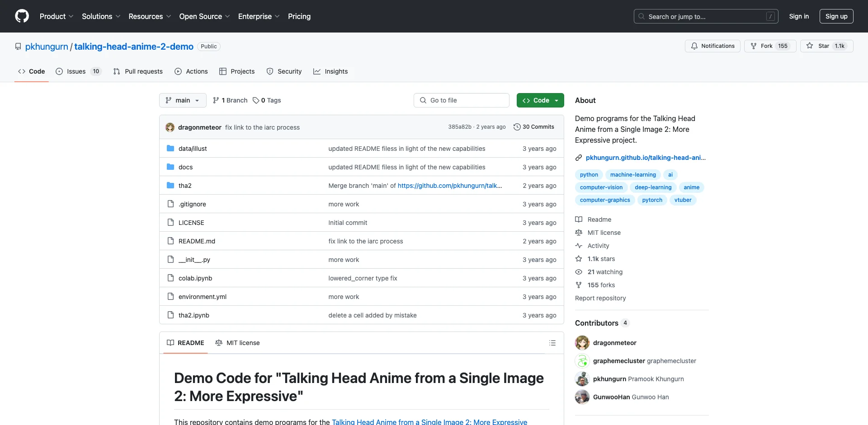Viewport: 868px width, 425px height.
Task: View the 0 Tags page
Action: pyautogui.click(x=267, y=100)
